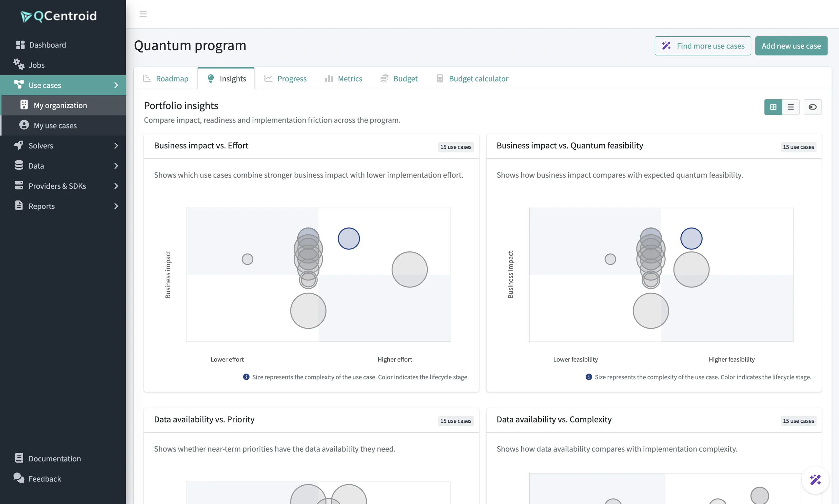Select the large bubble on the higher-effort side

coord(410,269)
